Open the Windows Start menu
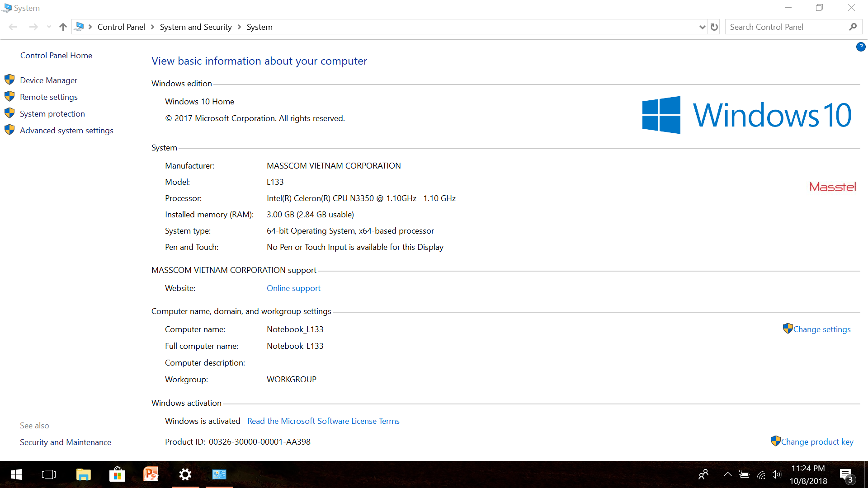The width and height of the screenshot is (868, 488). pos(16,474)
